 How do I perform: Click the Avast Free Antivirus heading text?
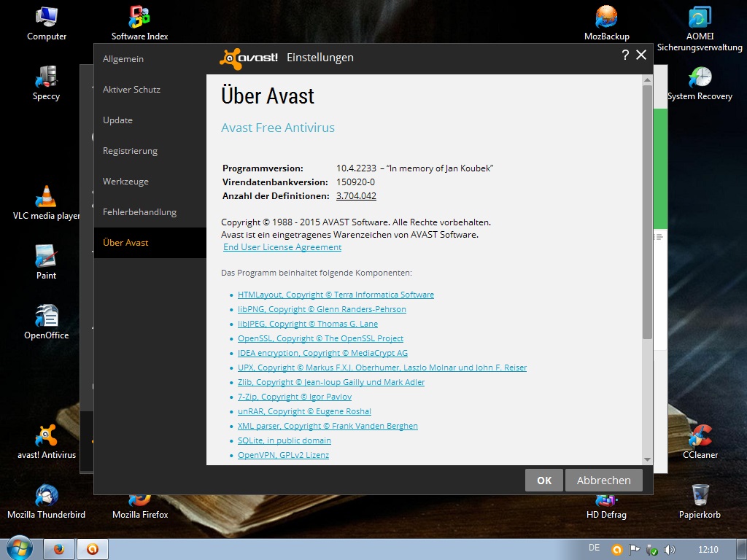tap(278, 128)
